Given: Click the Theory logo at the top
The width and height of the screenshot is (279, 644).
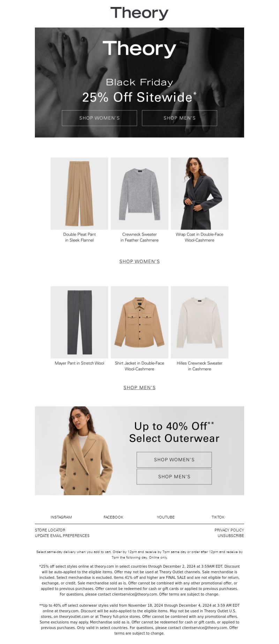Looking at the screenshot, I should (x=139, y=13).
